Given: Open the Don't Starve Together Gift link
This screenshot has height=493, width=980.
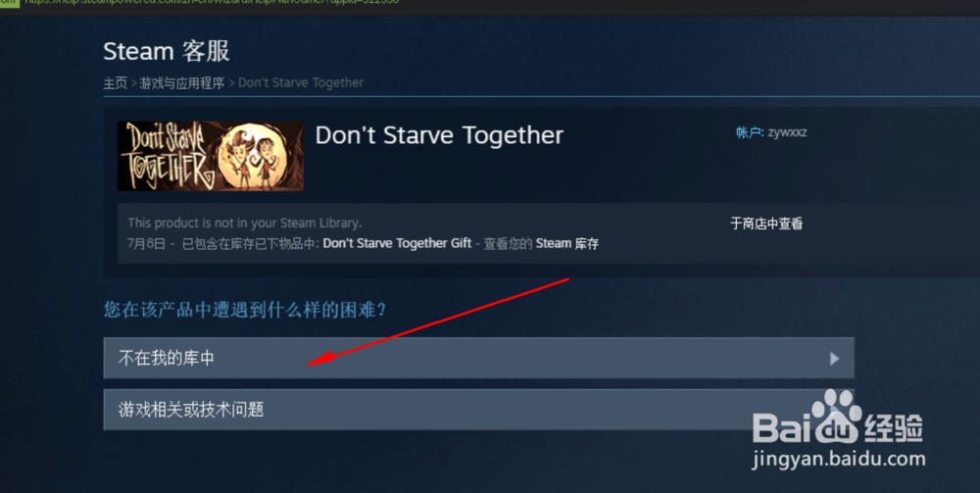Looking at the screenshot, I should click(397, 243).
